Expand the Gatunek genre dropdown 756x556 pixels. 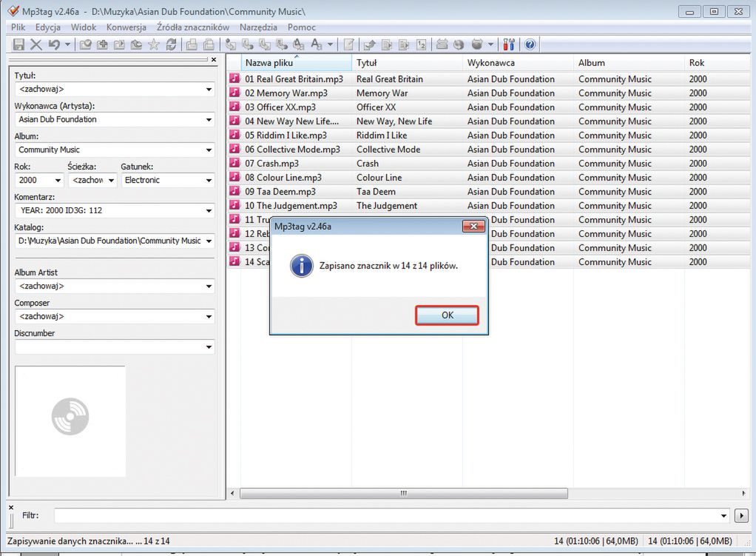[x=209, y=181]
